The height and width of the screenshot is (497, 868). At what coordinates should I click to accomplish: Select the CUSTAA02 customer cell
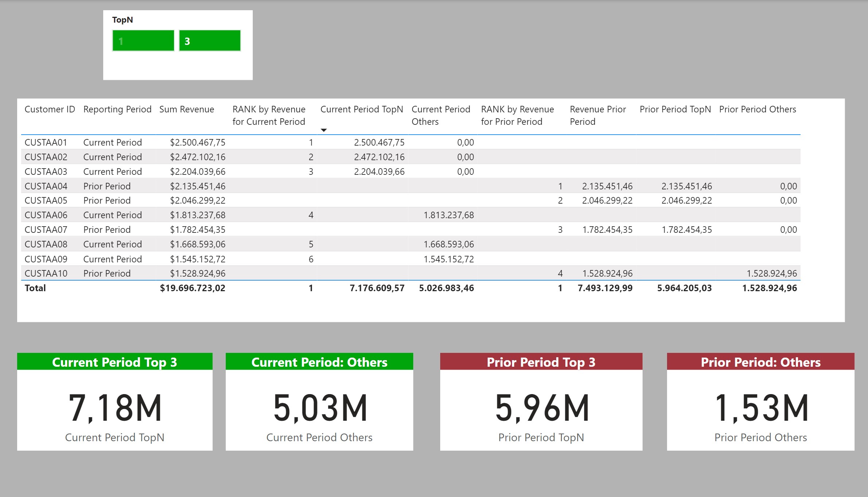(x=46, y=157)
